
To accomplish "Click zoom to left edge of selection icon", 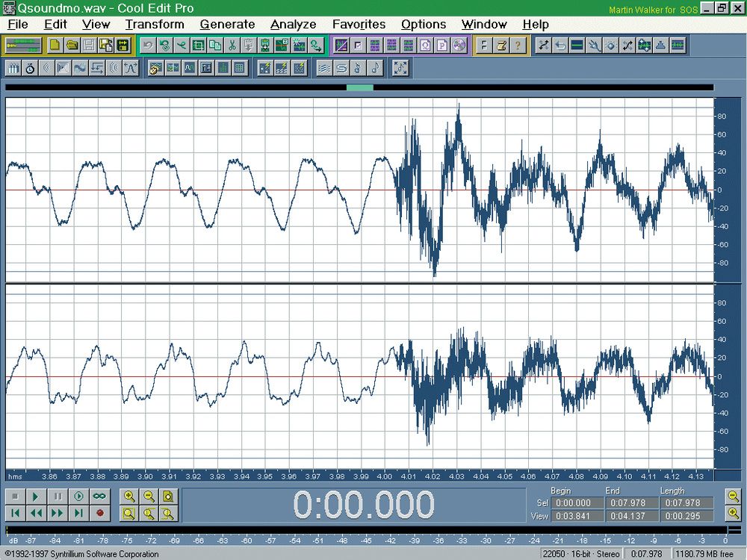I will 149,514.
